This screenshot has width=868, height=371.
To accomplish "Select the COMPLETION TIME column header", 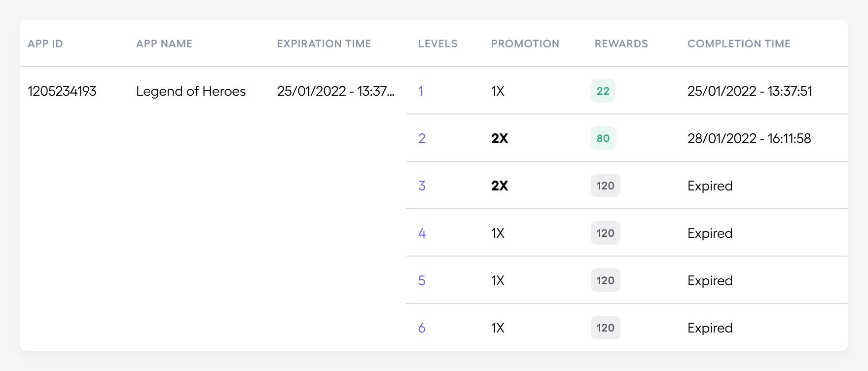I will [739, 43].
